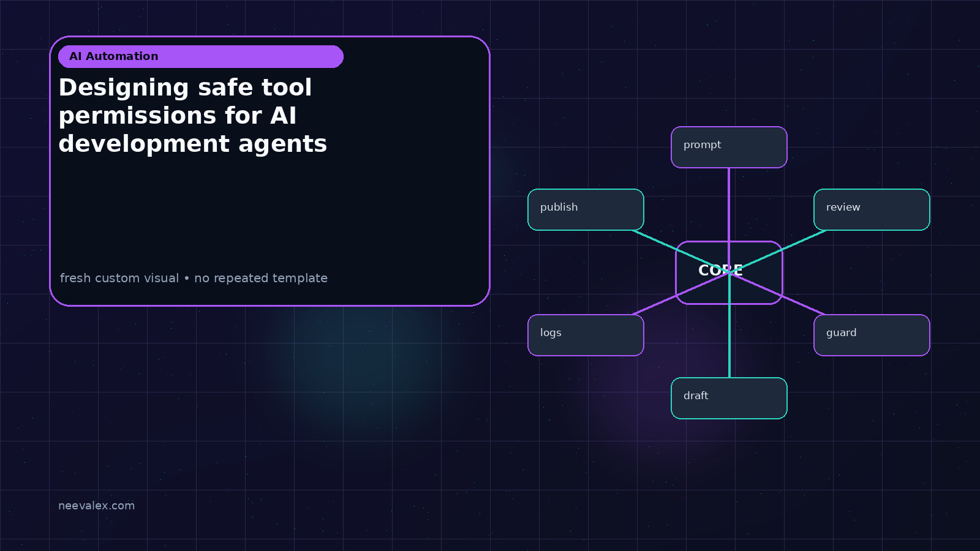Select the prompt node
Image resolution: width=980 pixels, height=551 pixels.
(x=729, y=147)
